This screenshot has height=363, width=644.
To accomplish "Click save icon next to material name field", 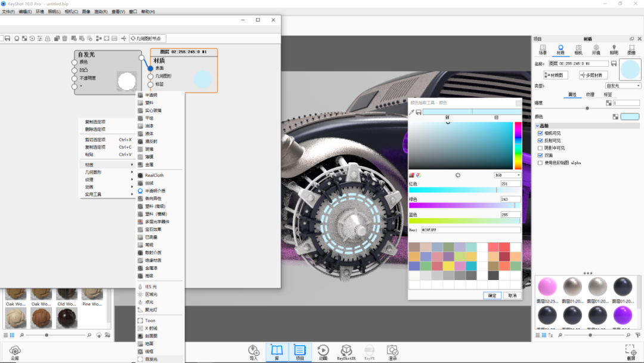I will click(x=614, y=64).
